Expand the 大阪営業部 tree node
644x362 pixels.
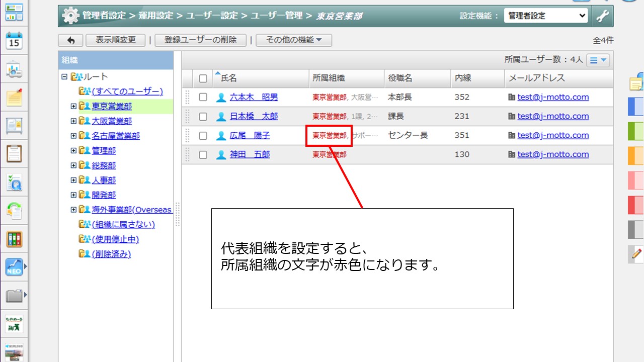(73, 121)
